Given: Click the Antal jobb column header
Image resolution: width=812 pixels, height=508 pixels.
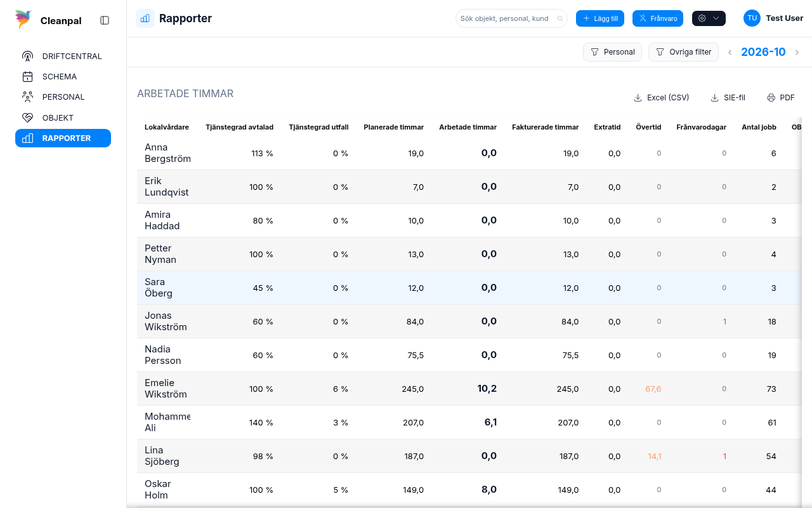Looking at the screenshot, I should [759, 127].
